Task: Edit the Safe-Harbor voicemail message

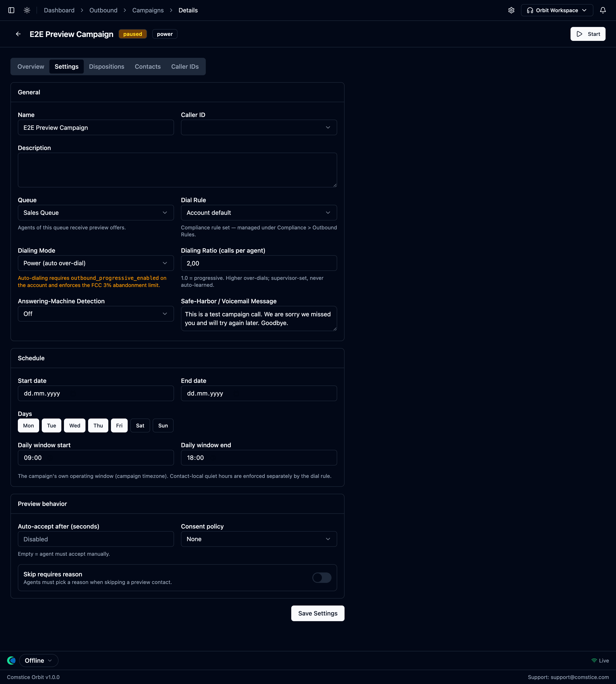Action: pyautogui.click(x=259, y=319)
